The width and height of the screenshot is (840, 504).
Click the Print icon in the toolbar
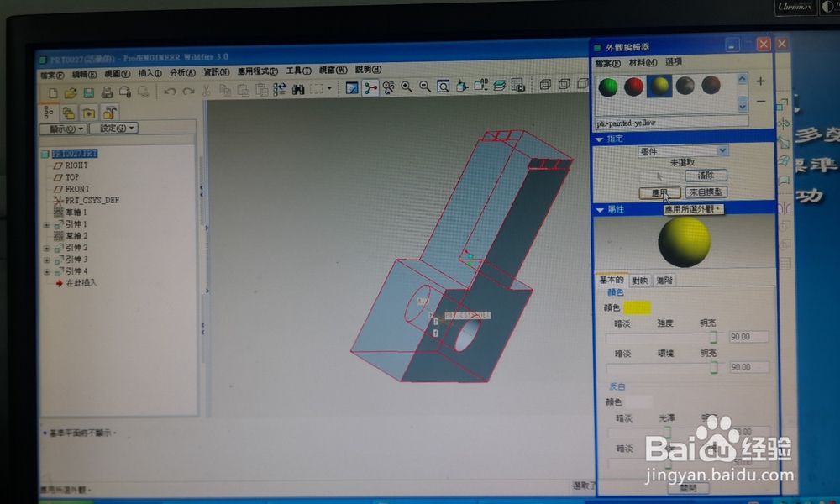(108, 92)
